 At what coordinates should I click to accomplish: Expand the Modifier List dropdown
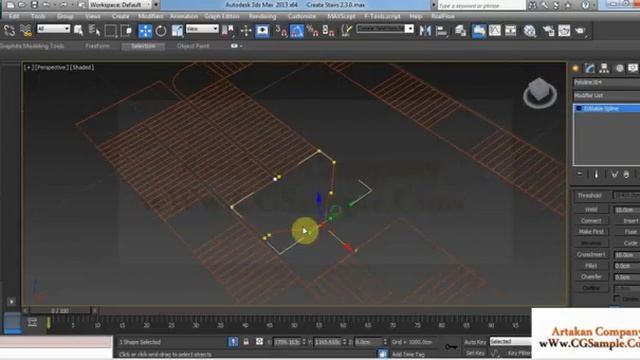[x=607, y=96]
